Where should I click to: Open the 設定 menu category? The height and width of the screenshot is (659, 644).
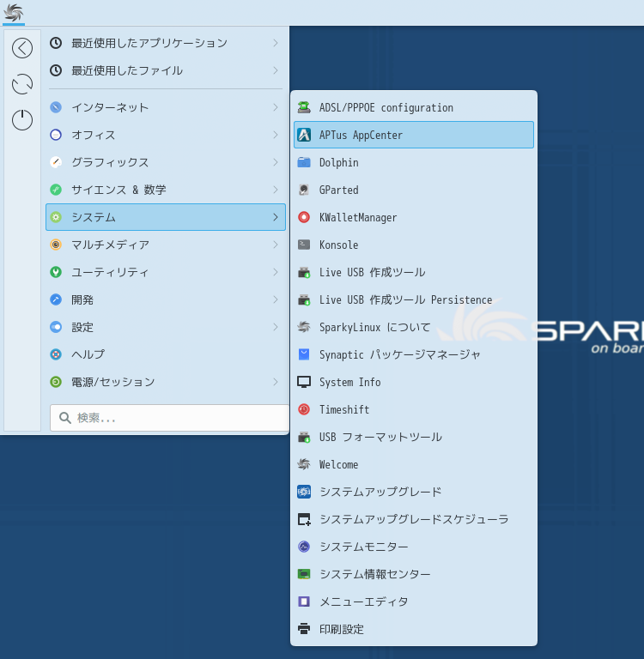click(x=83, y=327)
